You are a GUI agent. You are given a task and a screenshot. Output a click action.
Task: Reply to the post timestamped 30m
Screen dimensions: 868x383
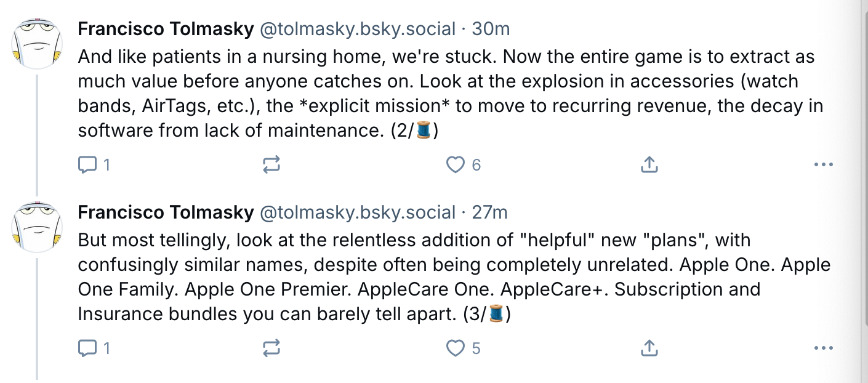pyautogui.click(x=87, y=165)
